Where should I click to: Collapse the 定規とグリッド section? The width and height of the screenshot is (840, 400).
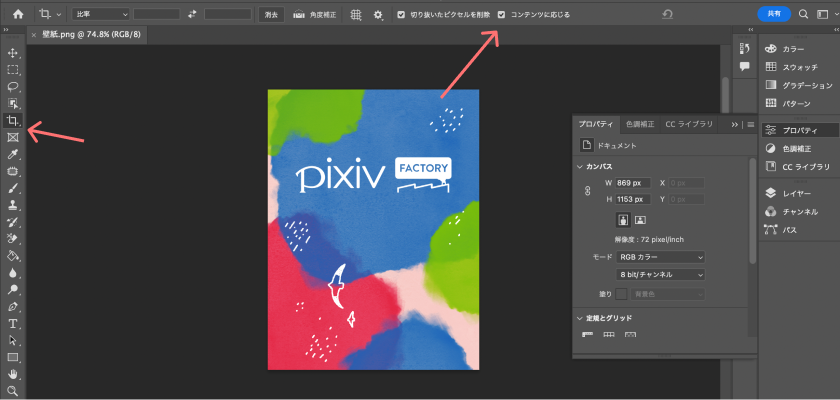tap(579, 318)
